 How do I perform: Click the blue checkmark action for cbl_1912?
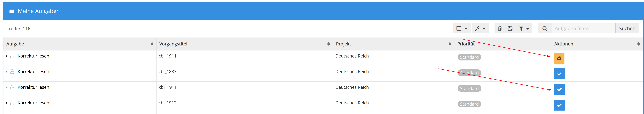[x=559, y=105]
